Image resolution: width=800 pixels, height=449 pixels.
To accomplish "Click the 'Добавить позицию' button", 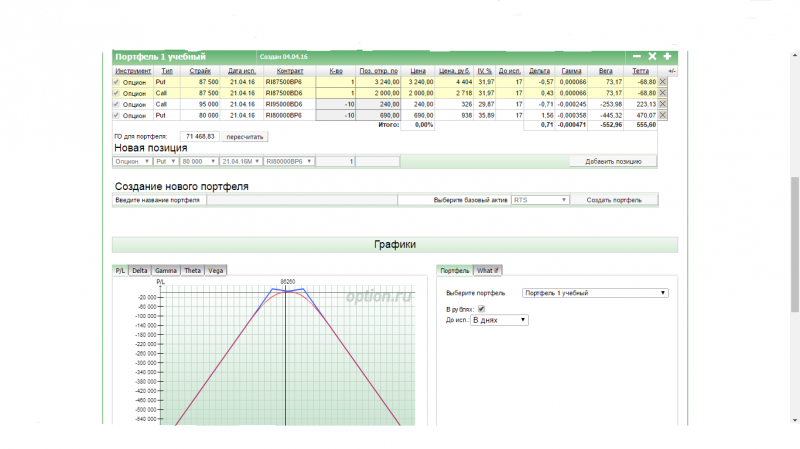I will pyautogui.click(x=614, y=161).
